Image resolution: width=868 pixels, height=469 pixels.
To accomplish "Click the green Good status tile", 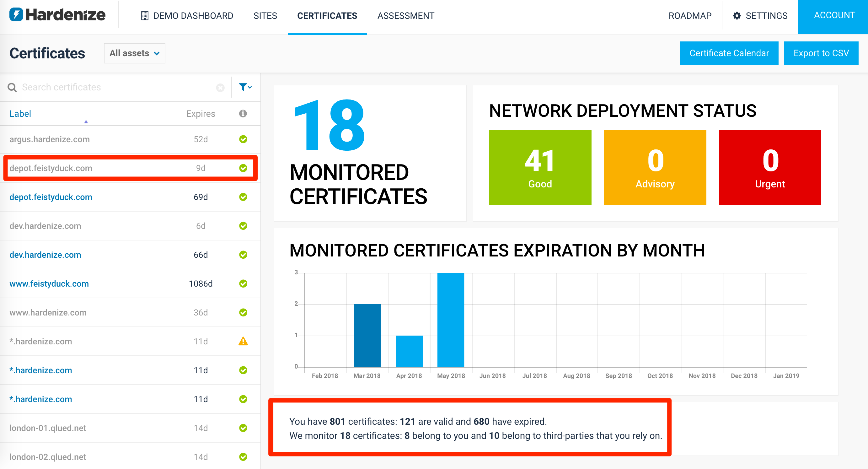I will 540,167.
